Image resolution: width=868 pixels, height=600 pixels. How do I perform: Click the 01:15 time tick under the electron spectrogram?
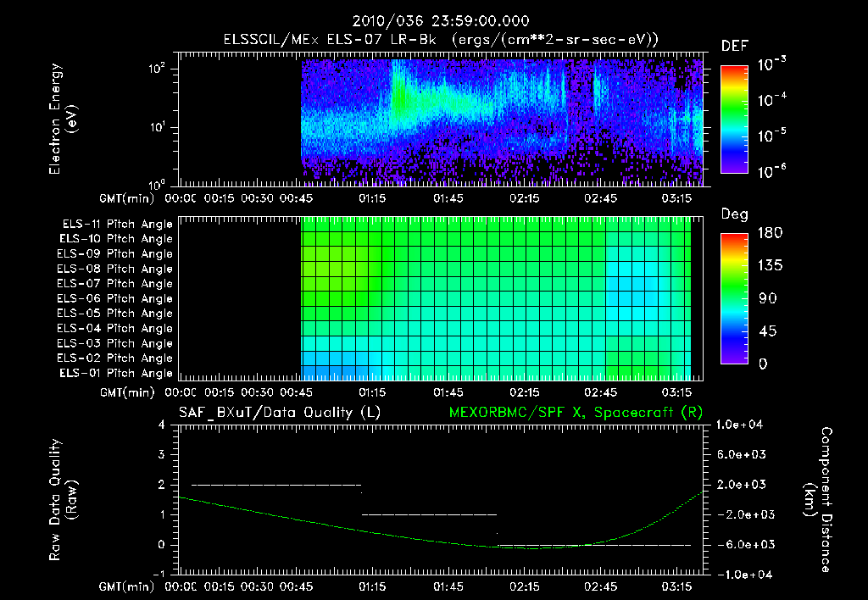[x=372, y=198]
